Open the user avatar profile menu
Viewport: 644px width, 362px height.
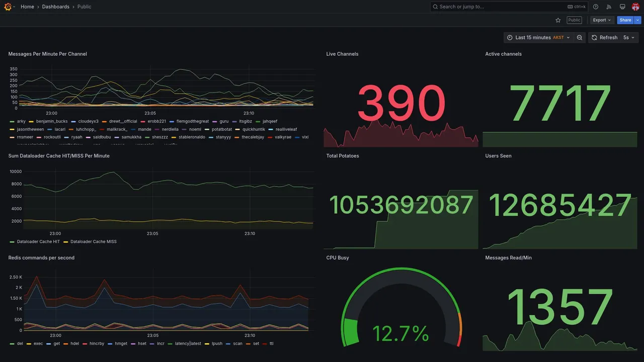pyautogui.click(x=635, y=7)
